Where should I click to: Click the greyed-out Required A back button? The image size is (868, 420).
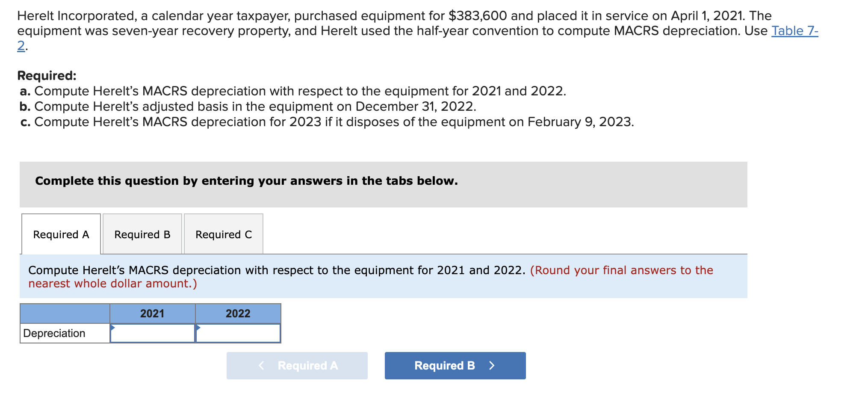[297, 366]
